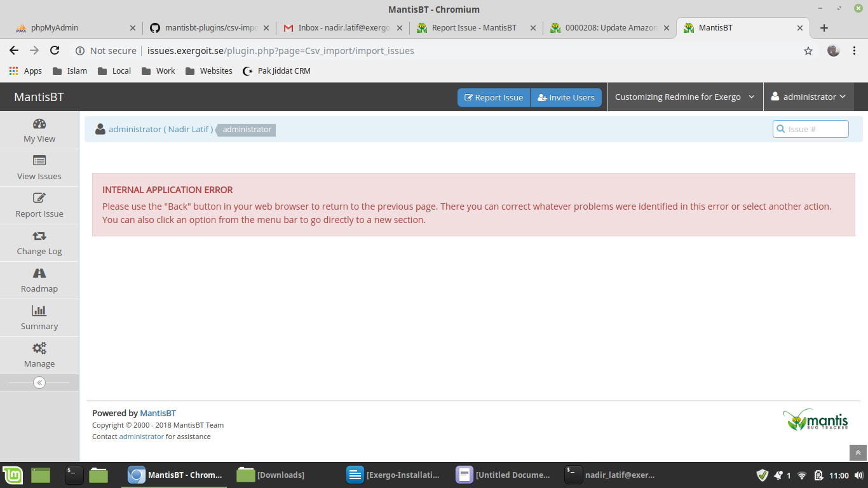The height and width of the screenshot is (488, 868).
Task: Open Roadmap icon in sidebar
Action: [39, 273]
